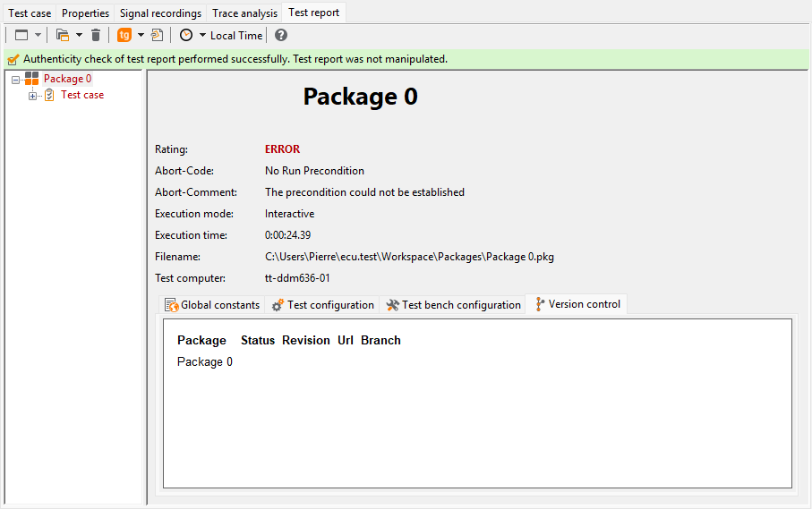Select Package 0 in the report tree
This screenshot has height=509, width=812.
[x=67, y=79]
